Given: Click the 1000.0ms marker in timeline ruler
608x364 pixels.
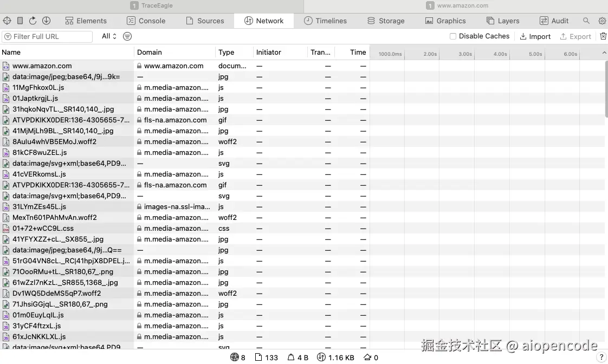Looking at the screenshot, I should tap(390, 54).
